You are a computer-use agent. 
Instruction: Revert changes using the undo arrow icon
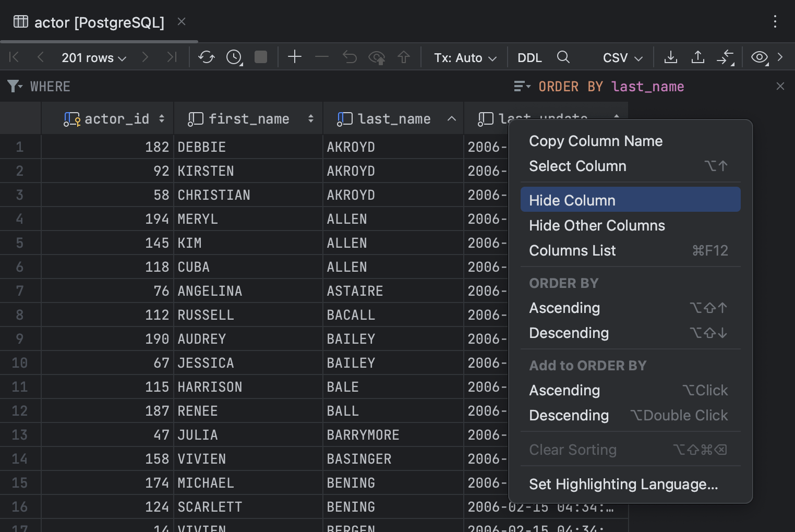pyautogui.click(x=349, y=57)
